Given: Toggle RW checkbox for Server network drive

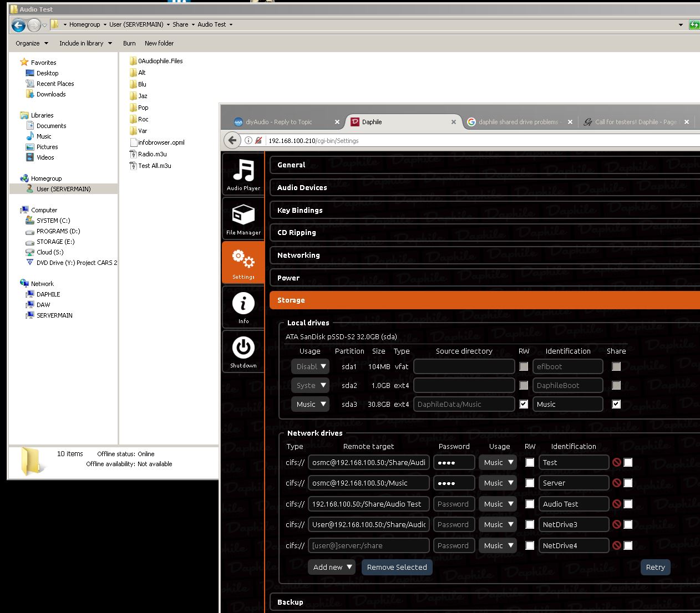Looking at the screenshot, I should (x=530, y=483).
